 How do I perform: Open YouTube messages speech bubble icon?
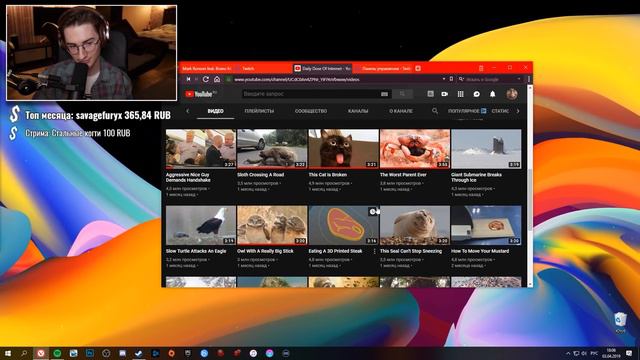click(476, 94)
